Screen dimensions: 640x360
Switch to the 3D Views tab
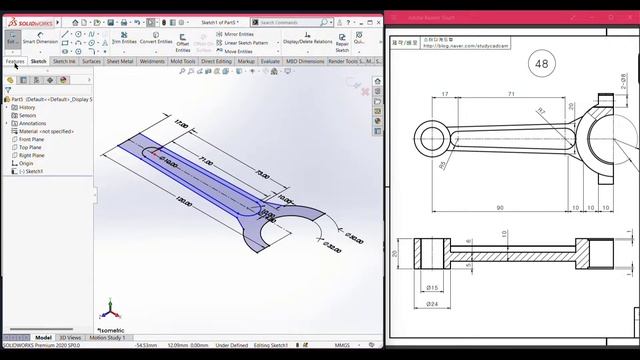(x=70, y=338)
